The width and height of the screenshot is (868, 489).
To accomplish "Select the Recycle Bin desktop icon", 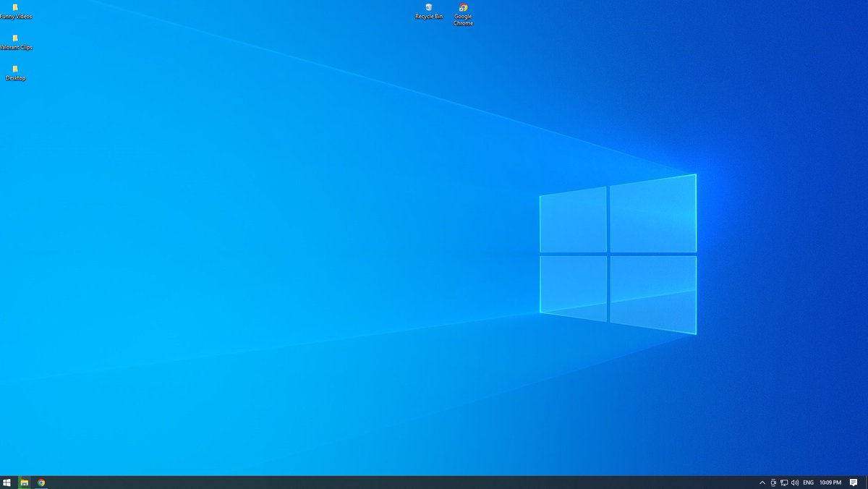I will [429, 12].
